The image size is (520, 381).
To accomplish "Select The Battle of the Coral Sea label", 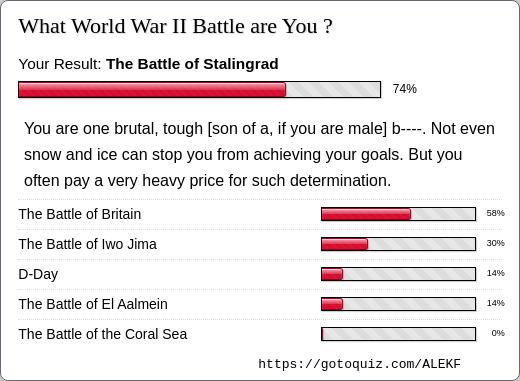I will (103, 334).
